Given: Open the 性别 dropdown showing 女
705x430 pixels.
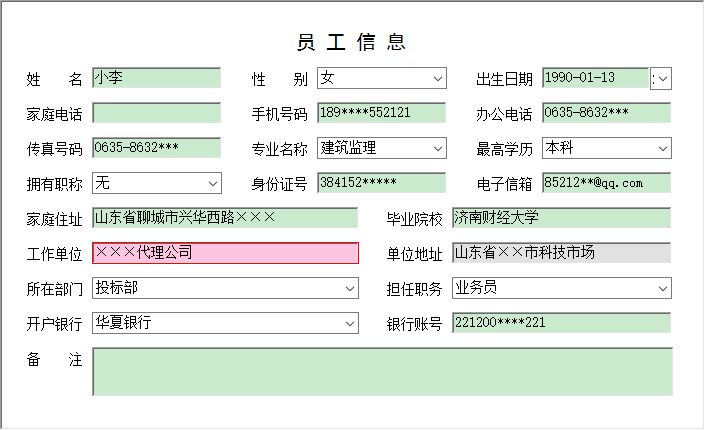Looking at the screenshot, I should point(382,78).
